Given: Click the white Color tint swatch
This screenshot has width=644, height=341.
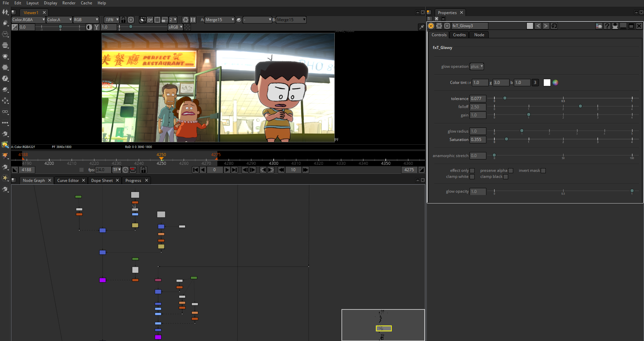Looking at the screenshot, I should click(547, 83).
